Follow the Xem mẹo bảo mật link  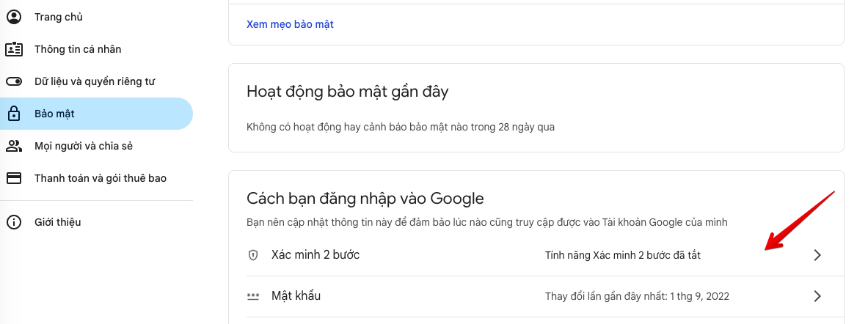pyautogui.click(x=290, y=24)
